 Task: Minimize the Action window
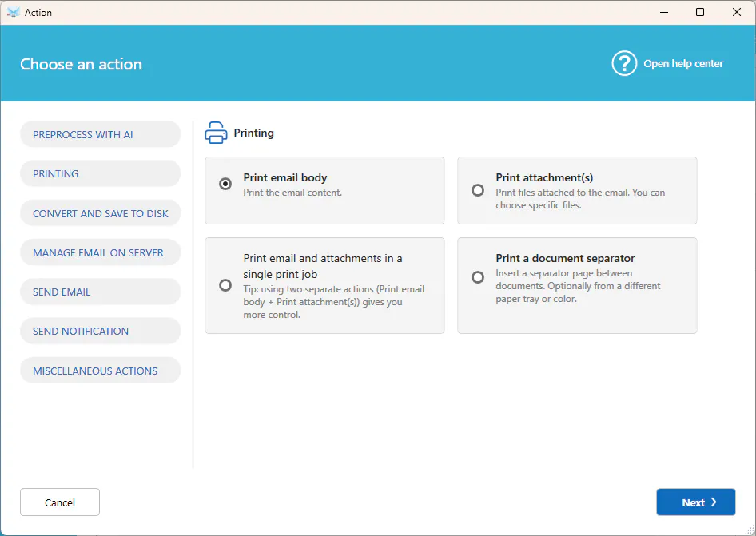click(x=664, y=12)
